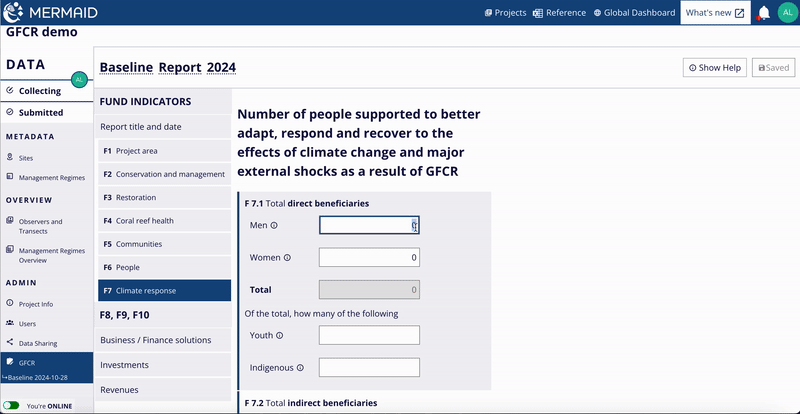Viewport: 800px width, 414px height.
Task: Open the Global Dashboard
Action: [634, 13]
